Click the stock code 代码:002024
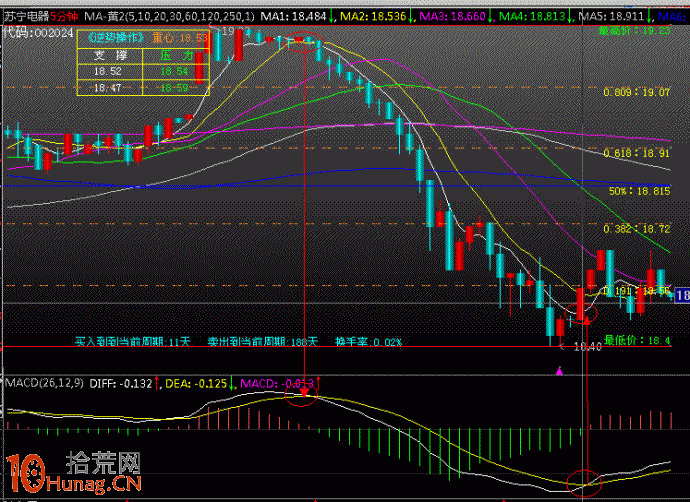The width and height of the screenshot is (690, 502). pyautogui.click(x=38, y=33)
